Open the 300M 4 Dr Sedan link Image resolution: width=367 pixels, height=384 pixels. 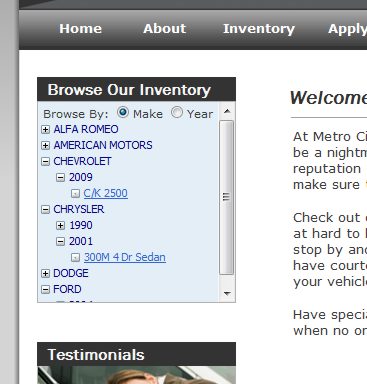coord(125,257)
